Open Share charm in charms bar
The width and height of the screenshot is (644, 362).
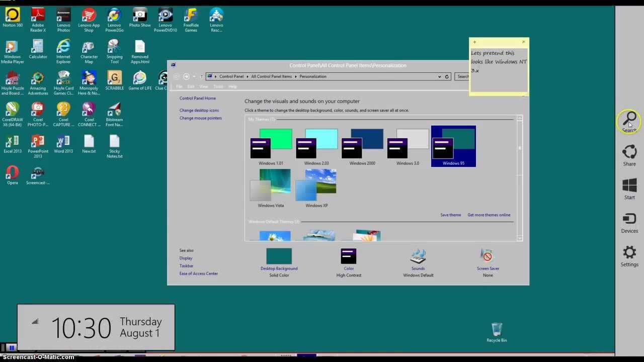[629, 155]
